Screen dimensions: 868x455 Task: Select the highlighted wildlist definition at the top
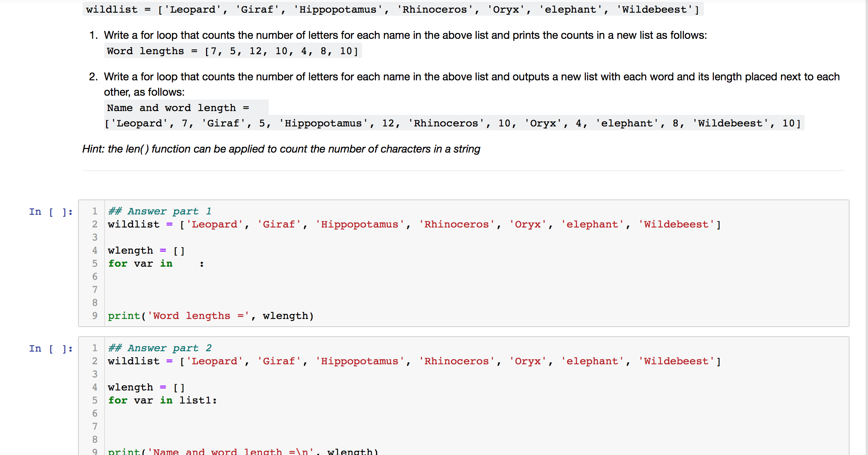(392, 9)
